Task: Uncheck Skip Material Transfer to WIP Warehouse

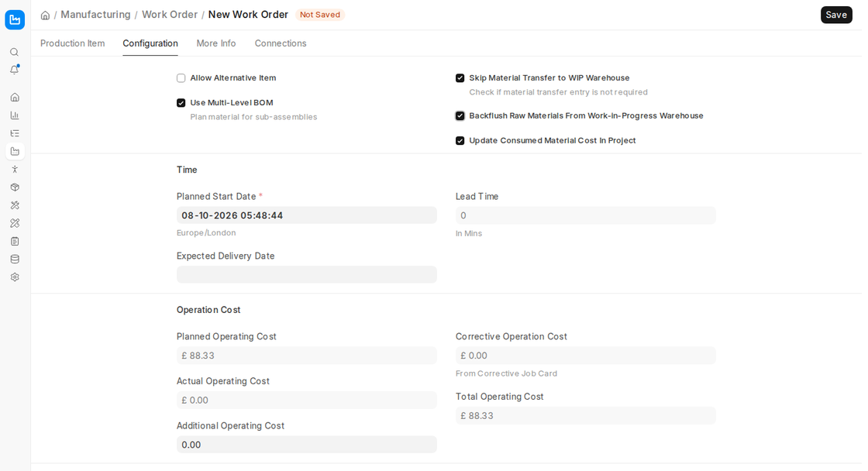Action: coord(460,78)
